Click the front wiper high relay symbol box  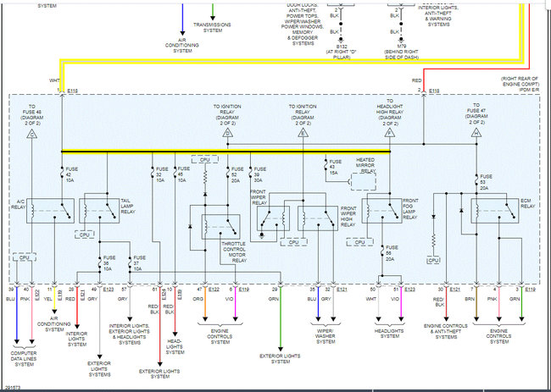tap(318, 218)
